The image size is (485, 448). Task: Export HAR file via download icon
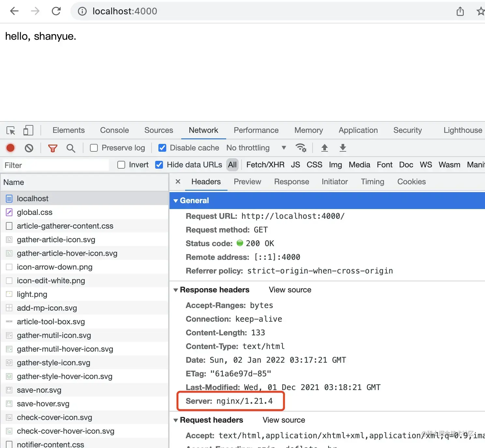(343, 148)
